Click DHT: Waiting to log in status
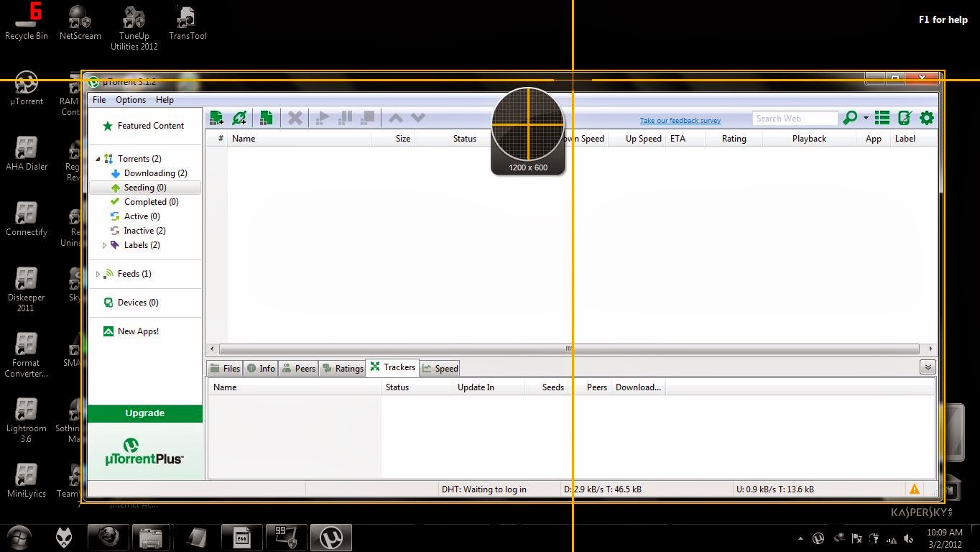Screen dimensions: 980x552 point(484,489)
